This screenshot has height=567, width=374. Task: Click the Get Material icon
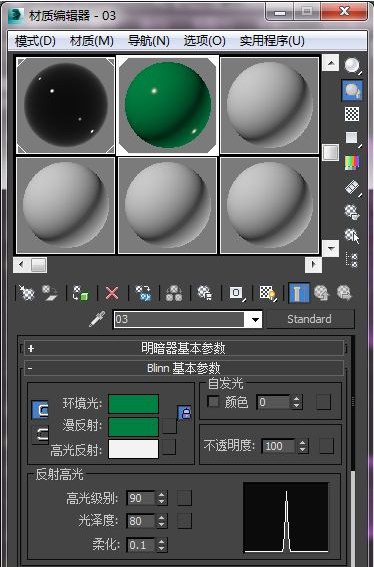point(26,293)
